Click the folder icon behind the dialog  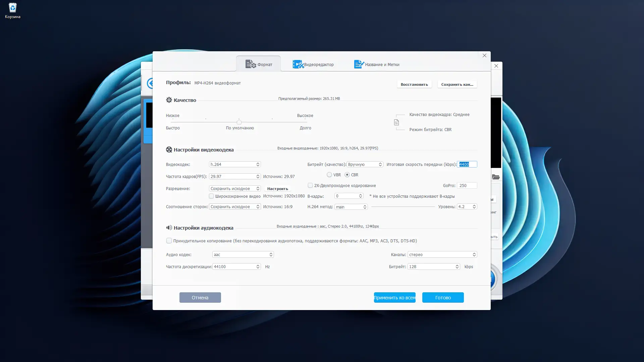495,177
